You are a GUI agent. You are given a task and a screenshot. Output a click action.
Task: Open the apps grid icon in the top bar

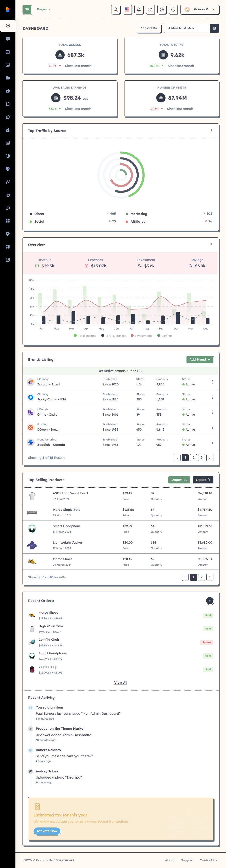pyautogui.click(x=150, y=9)
